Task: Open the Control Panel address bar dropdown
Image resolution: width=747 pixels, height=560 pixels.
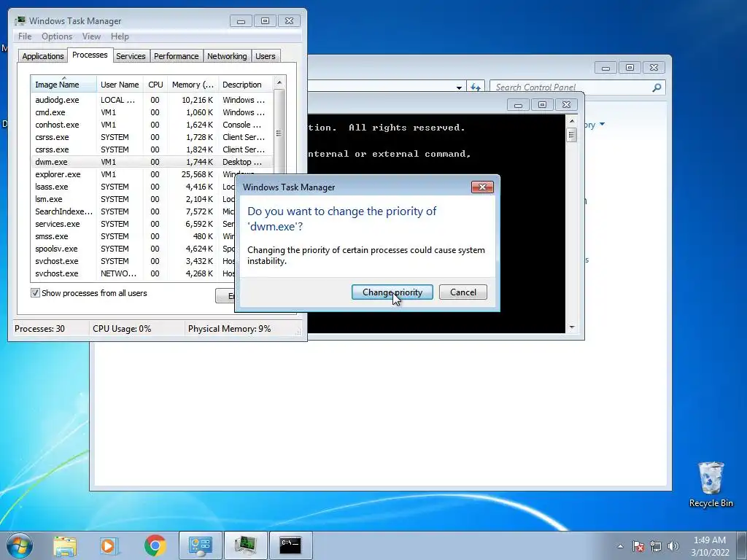Action: click(x=459, y=87)
